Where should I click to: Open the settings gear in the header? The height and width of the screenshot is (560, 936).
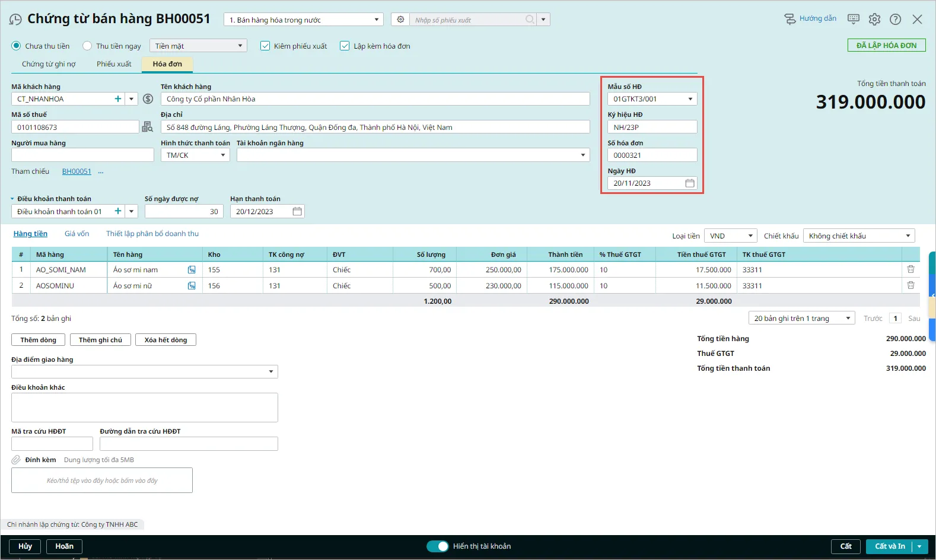coord(874,19)
